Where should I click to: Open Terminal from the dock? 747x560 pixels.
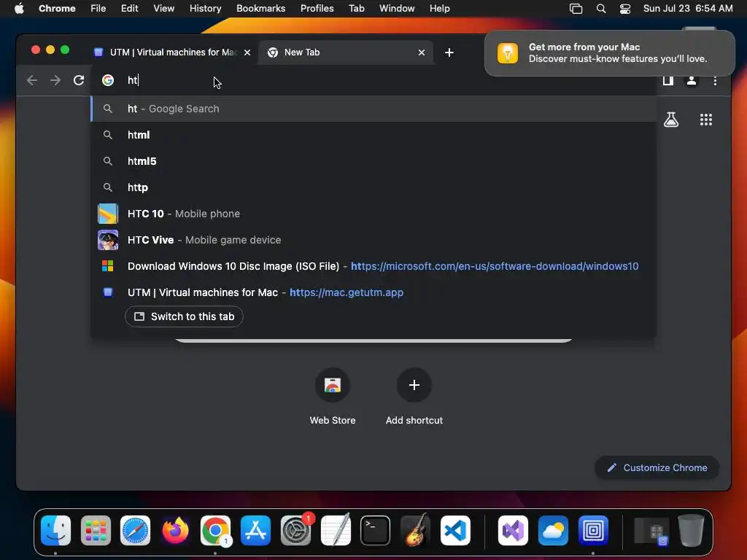[375, 530]
